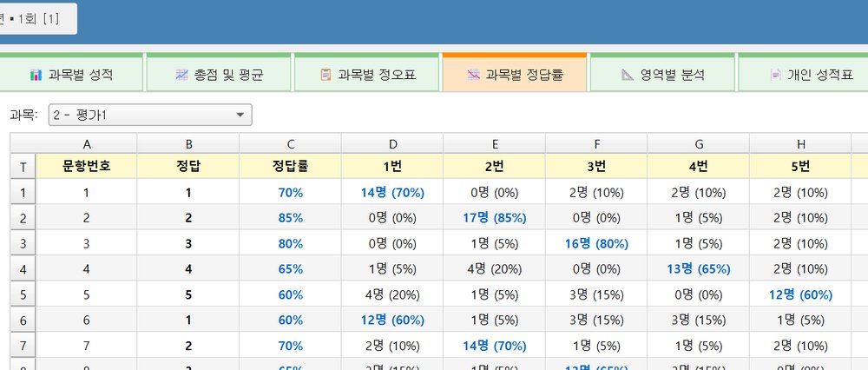Click the 5번 header cell
The height and width of the screenshot is (370, 868).
pos(800,167)
